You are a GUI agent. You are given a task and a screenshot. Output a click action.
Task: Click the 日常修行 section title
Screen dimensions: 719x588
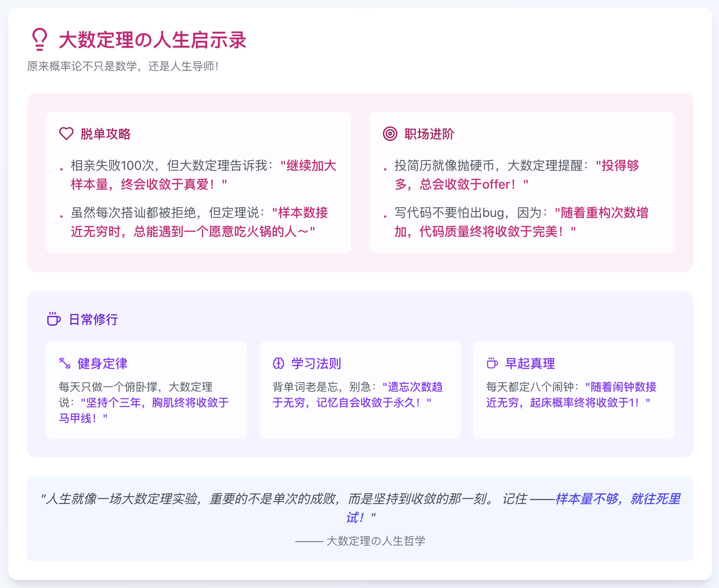(93, 319)
